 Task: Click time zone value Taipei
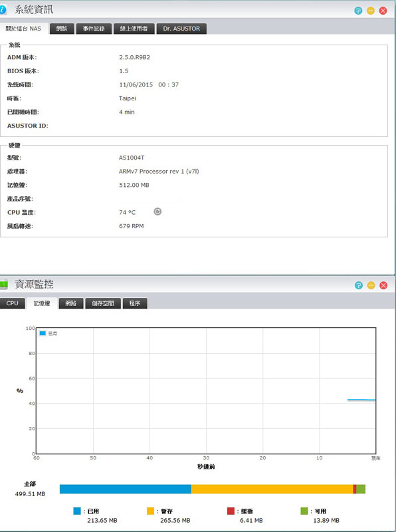pos(127,98)
